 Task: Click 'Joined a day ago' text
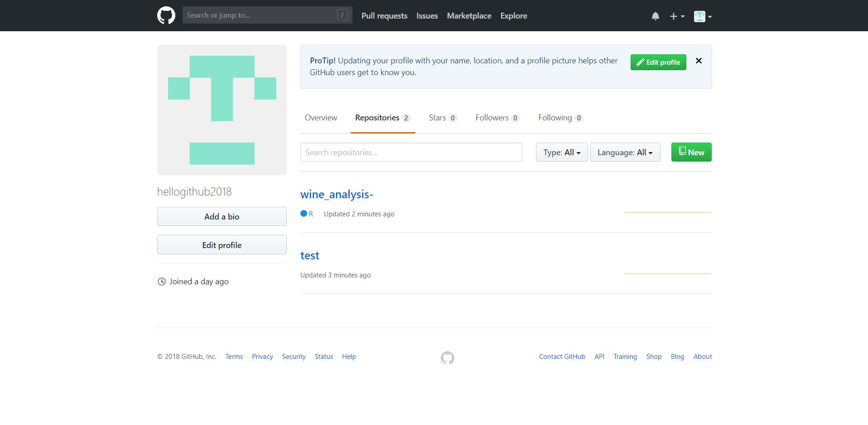[199, 282]
